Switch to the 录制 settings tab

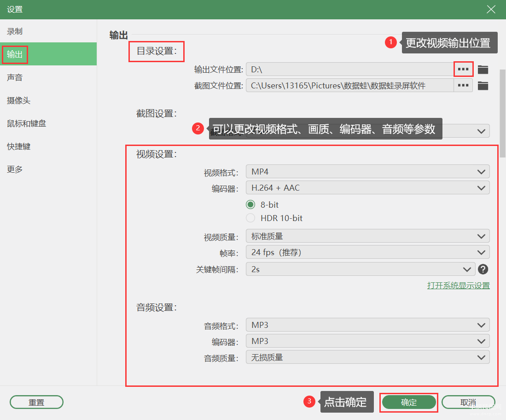click(48, 31)
